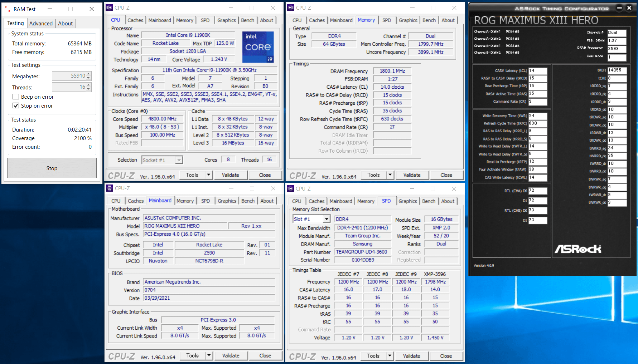Click the tCKE field in ASRock
This screenshot has height=364, width=638.
[617, 78]
